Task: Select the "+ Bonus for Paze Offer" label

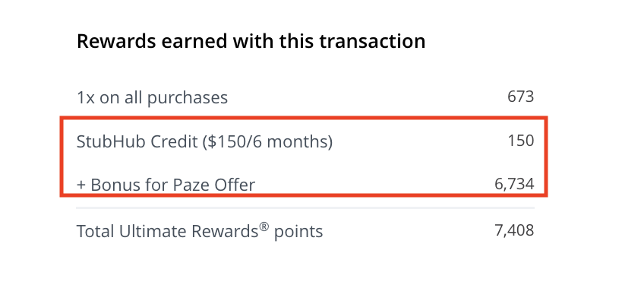Action: click(x=166, y=185)
